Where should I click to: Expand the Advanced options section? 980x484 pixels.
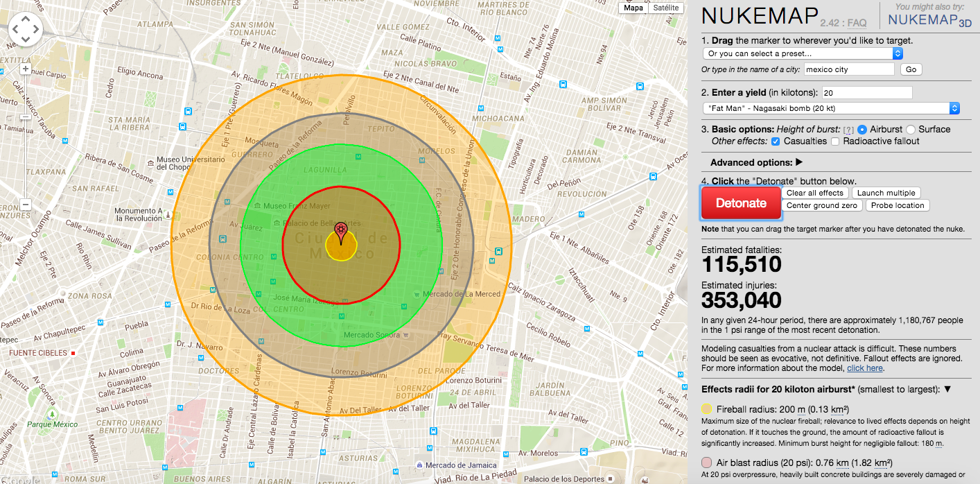[756, 162]
